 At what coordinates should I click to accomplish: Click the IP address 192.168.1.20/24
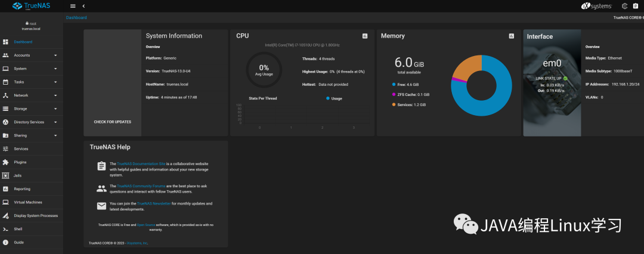point(625,84)
